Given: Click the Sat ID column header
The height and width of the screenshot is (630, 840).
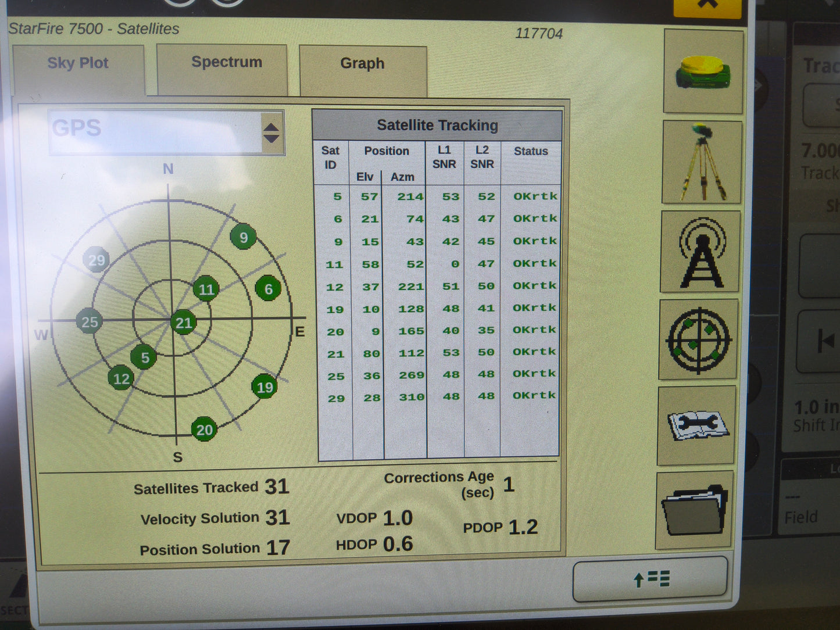Looking at the screenshot, I should (330, 157).
